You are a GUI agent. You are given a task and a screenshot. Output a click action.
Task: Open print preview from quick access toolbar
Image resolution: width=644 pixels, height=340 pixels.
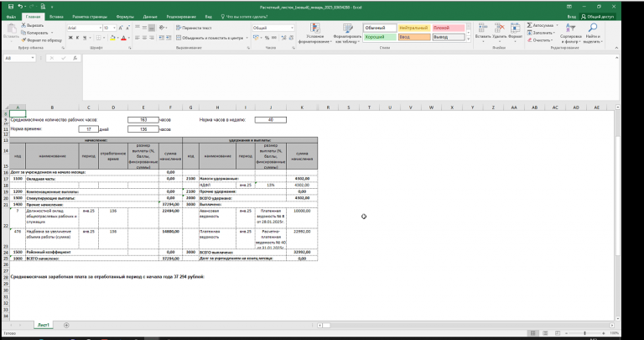point(43,7)
